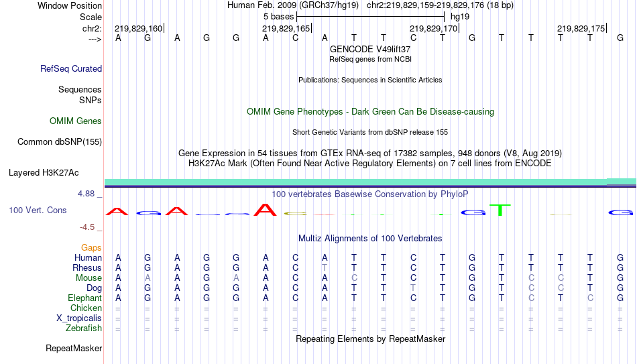Click the hg19 label by the scale bar
Screen dimensions: 637x364
(x=460, y=17)
